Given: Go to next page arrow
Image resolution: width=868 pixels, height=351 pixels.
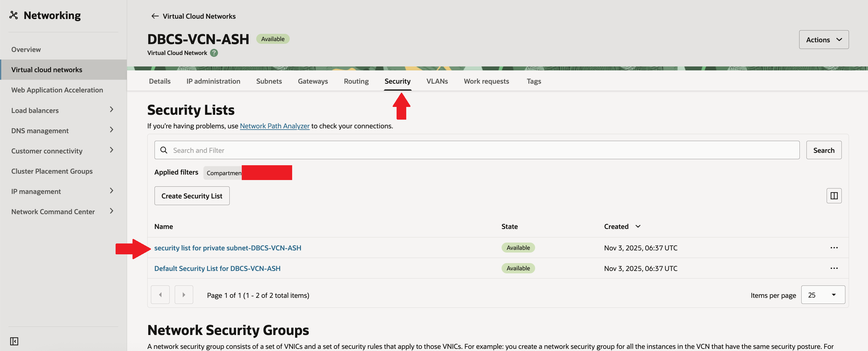Looking at the screenshot, I should coord(183,295).
